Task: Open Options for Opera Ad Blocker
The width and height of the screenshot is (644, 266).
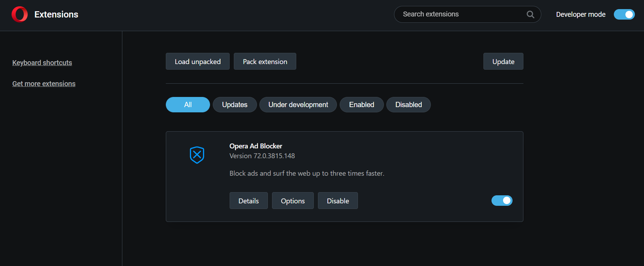Action: click(x=293, y=201)
